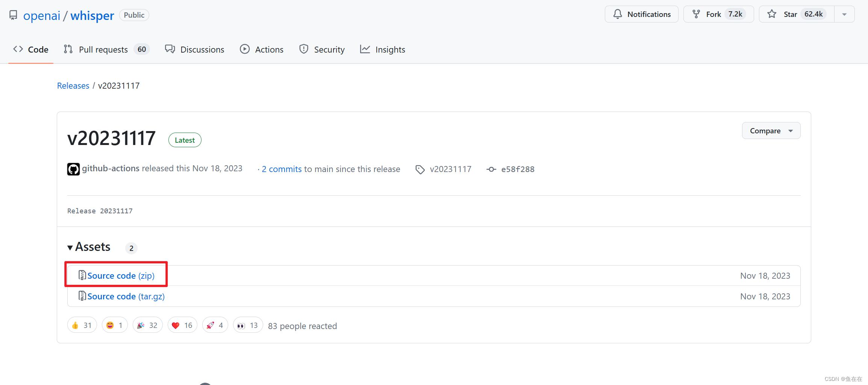Click the tar.gz asset date Nov 18, 2023
The height and width of the screenshot is (385, 868).
point(765,296)
